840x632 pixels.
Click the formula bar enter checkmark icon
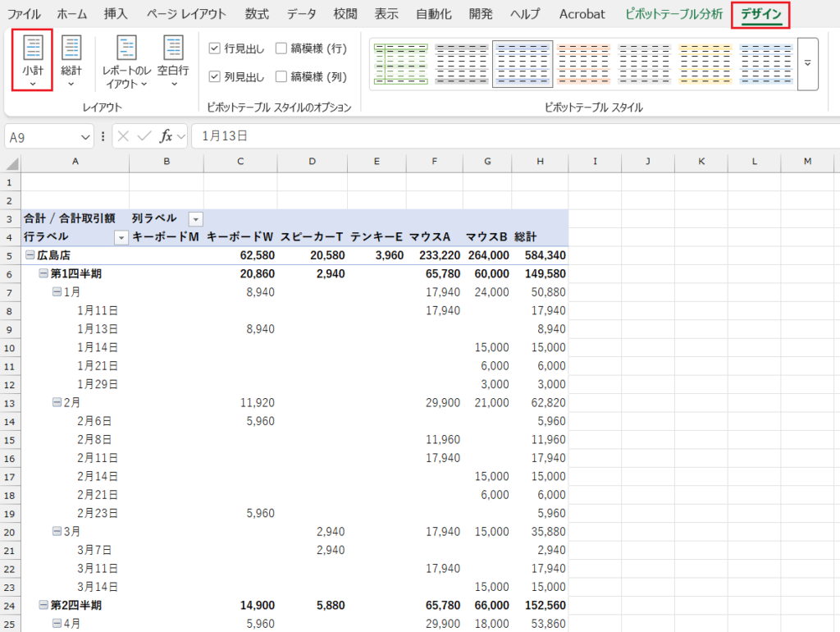tap(144, 136)
